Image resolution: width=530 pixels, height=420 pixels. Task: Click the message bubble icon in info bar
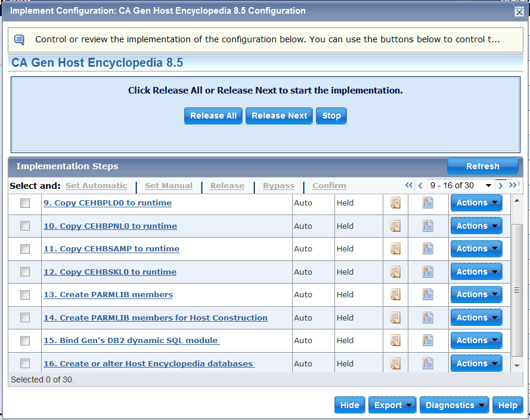(19, 40)
